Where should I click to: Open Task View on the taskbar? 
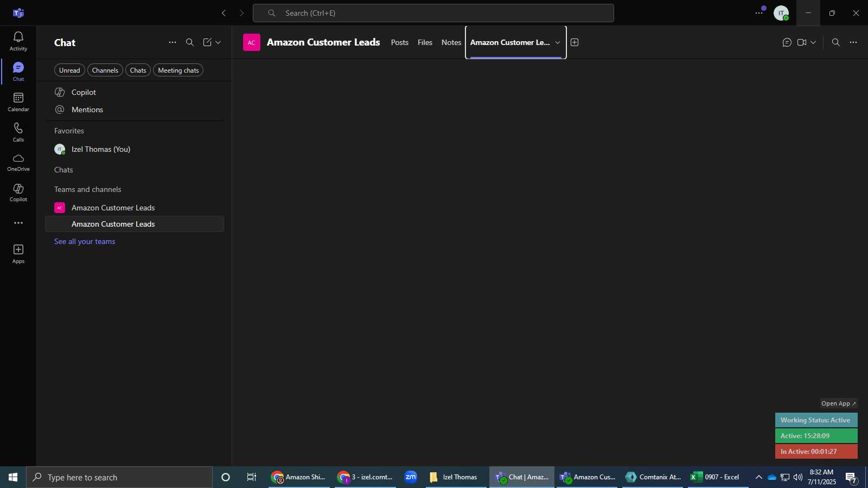pos(252,477)
